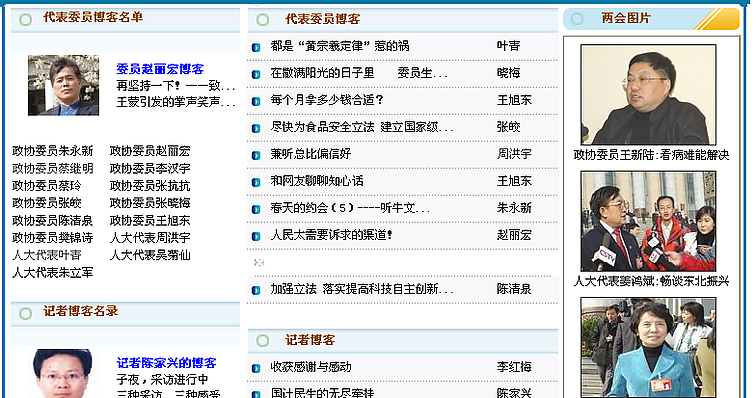Viewport: 756px width, 398px height.
Task: Click the circle icon in 代表委员博客名单 header
Action: tap(26, 19)
